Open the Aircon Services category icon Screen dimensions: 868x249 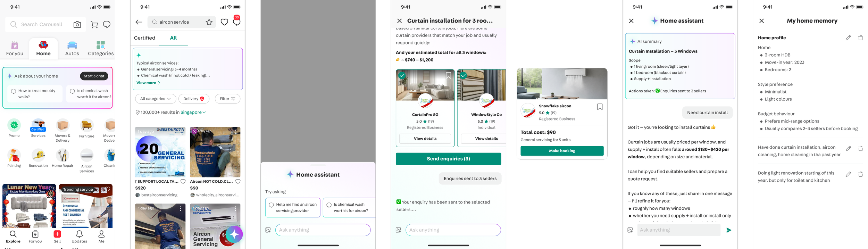point(87,160)
